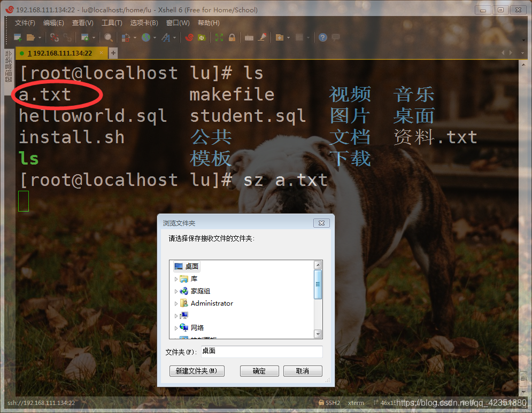The width and height of the screenshot is (532, 413).
Task: Add a new tab with the plus button
Action: pyautogui.click(x=113, y=53)
